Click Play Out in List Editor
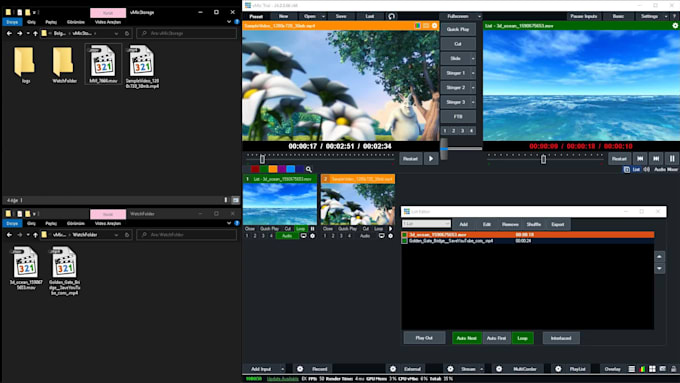 click(x=424, y=338)
